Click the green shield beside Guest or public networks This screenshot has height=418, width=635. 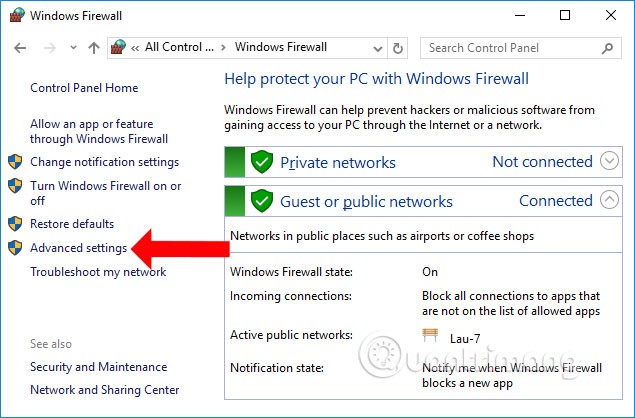pos(262,201)
